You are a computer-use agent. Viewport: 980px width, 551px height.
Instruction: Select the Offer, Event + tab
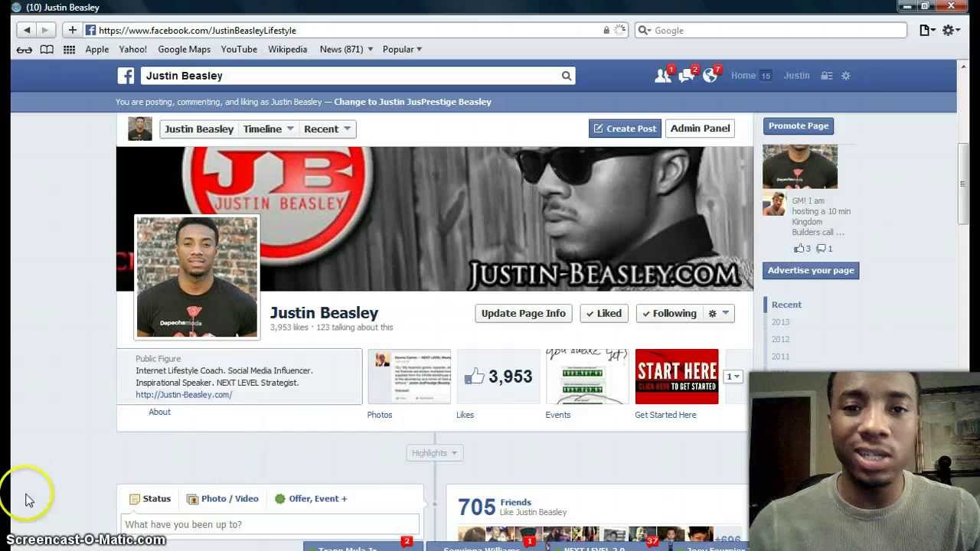[x=311, y=498]
